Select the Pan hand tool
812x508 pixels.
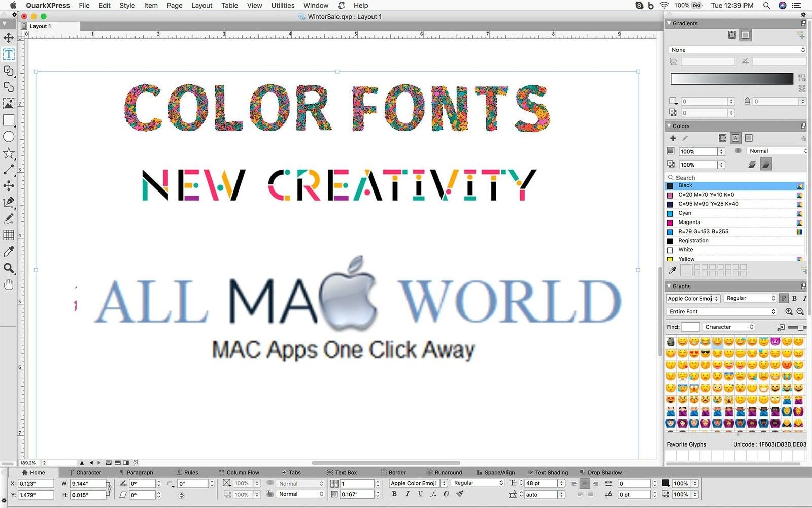pyautogui.click(x=9, y=284)
